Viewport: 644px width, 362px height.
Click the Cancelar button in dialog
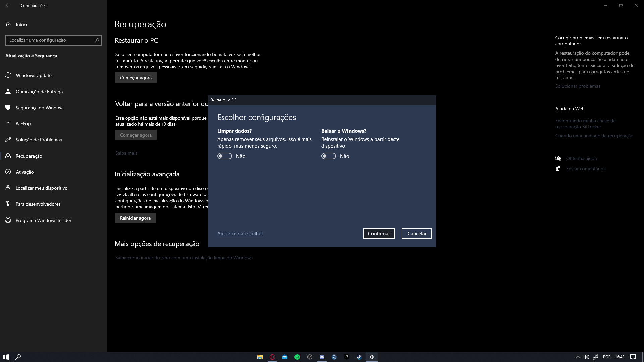coord(417,234)
